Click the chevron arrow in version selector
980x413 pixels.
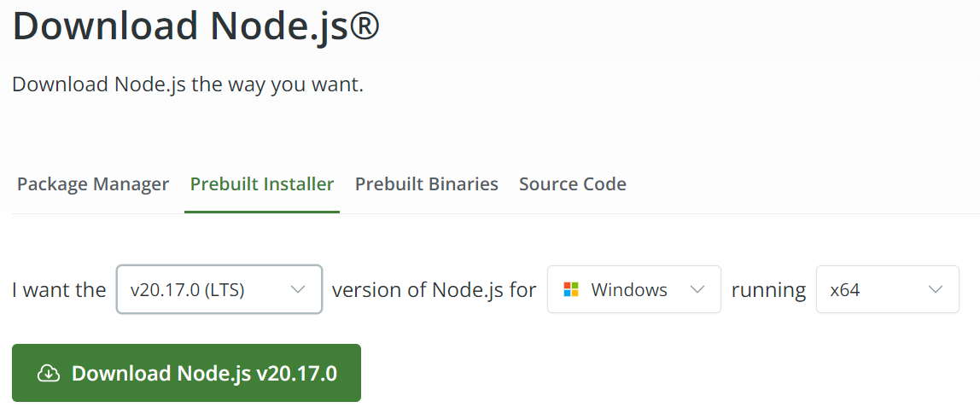click(298, 289)
